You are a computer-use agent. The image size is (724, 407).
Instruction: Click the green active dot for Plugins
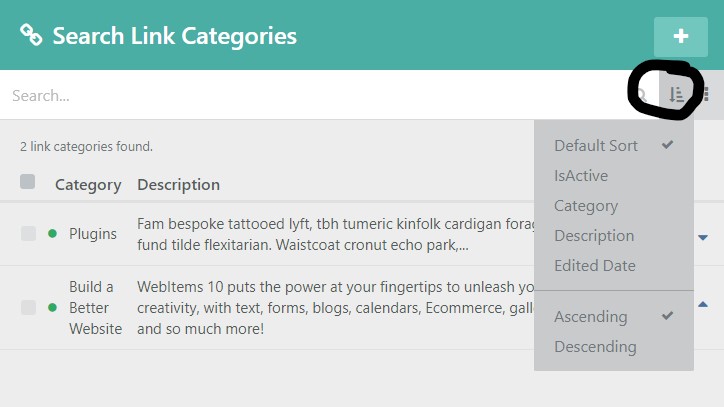[x=52, y=234]
